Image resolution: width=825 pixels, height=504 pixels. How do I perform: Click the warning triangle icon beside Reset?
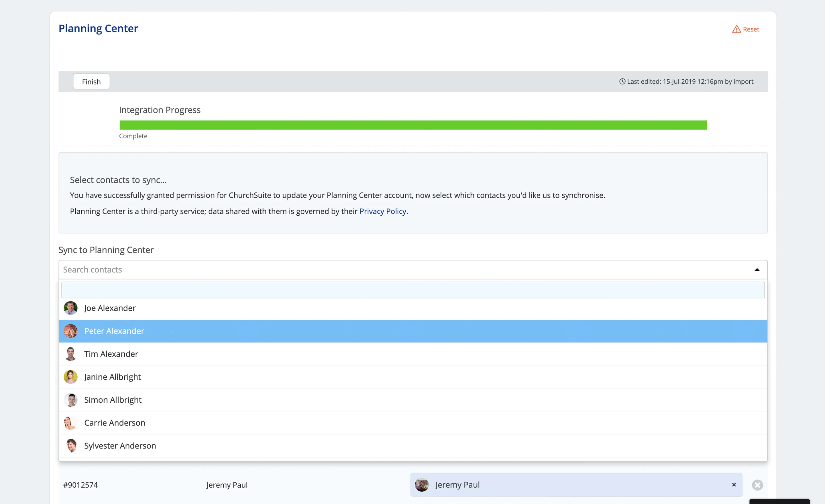point(736,29)
